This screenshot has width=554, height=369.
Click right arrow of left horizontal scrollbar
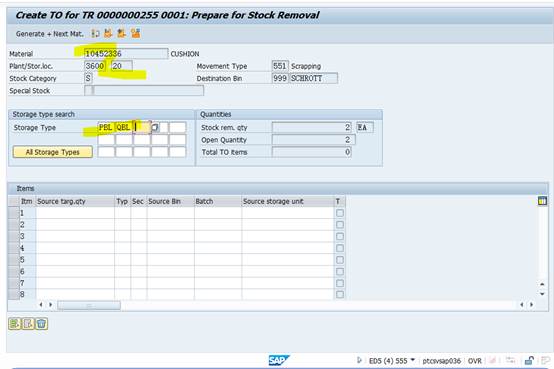coord(51,305)
